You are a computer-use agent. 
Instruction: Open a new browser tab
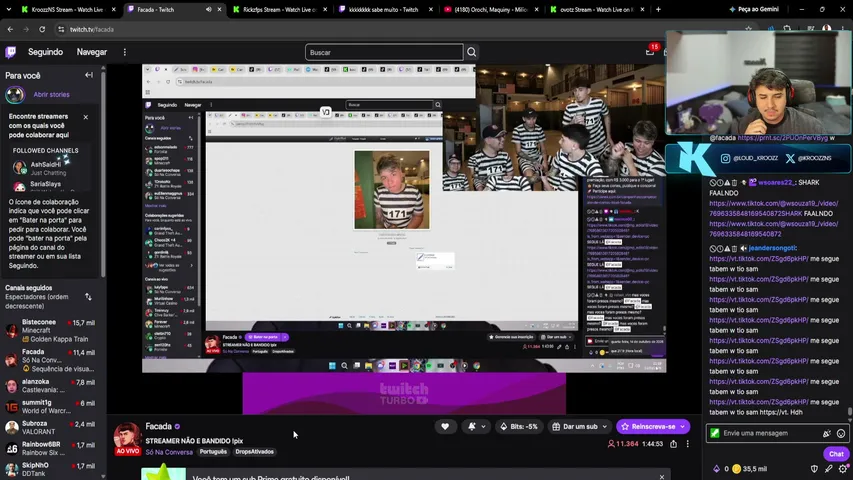pyautogui.click(x=658, y=9)
